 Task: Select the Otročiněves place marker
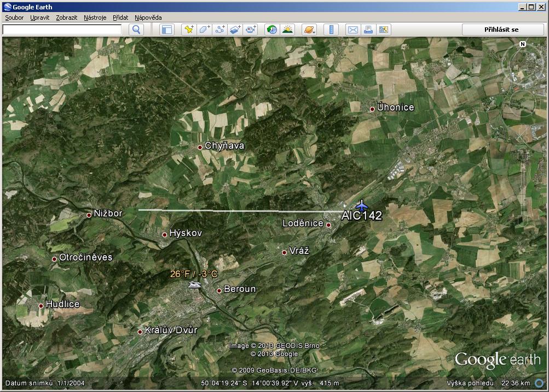(54, 259)
